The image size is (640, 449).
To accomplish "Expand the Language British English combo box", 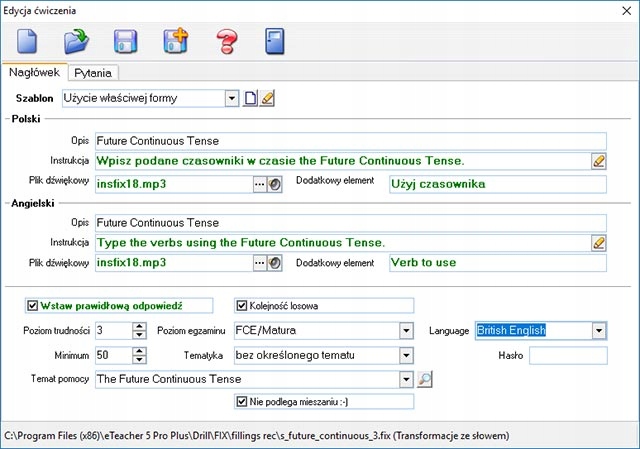I will pyautogui.click(x=598, y=331).
